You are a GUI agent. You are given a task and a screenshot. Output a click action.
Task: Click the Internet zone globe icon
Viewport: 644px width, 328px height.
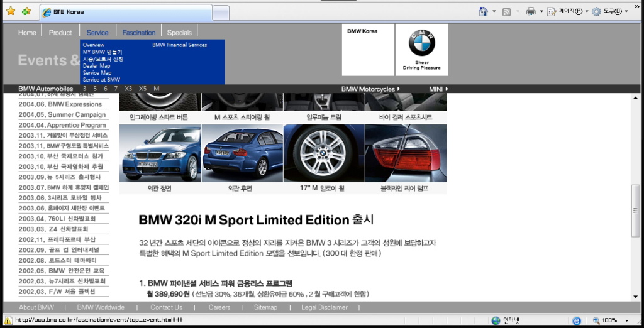point(496,320)
